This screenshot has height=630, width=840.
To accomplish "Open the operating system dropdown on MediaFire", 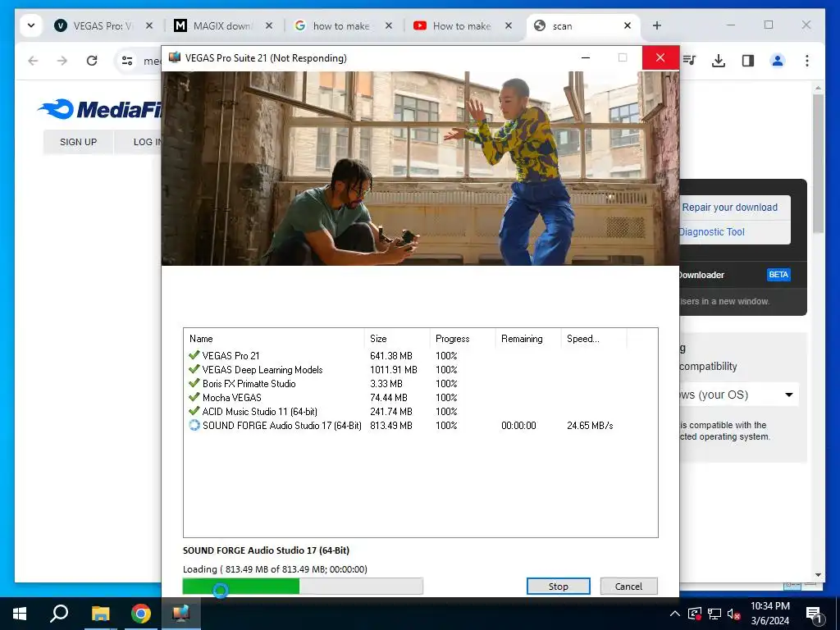I will tap(739, 395).
